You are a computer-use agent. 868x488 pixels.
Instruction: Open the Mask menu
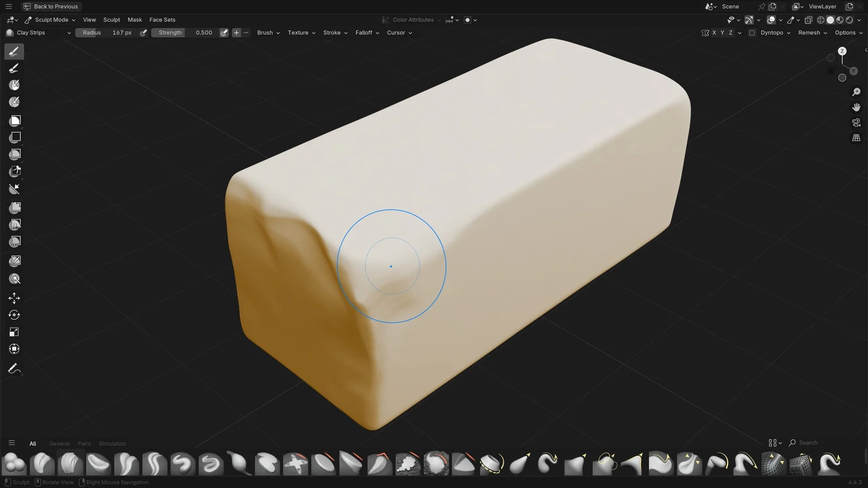[135, 20]
